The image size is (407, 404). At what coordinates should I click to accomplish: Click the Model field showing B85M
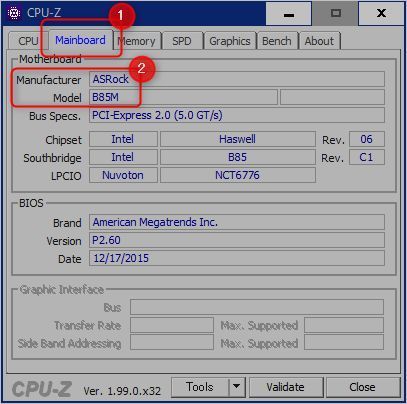click(x=183, y=97)
